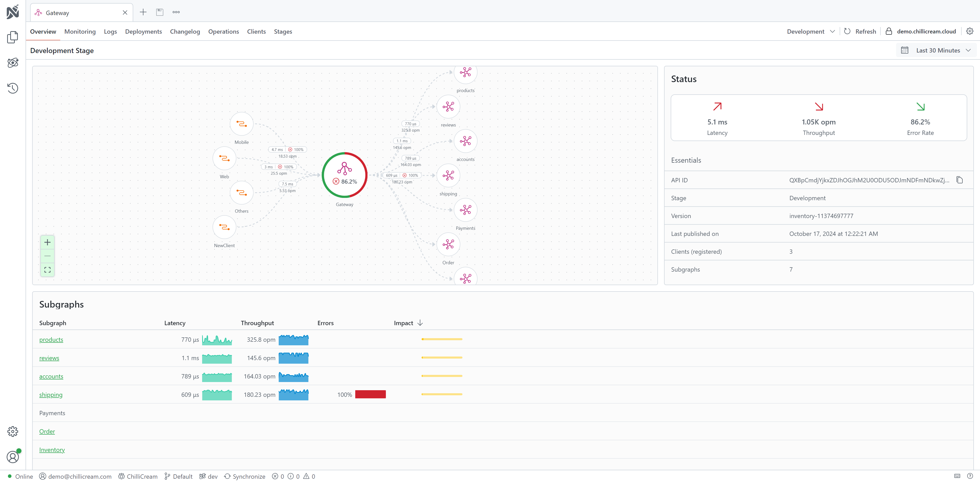Click the Refresh button
Image resolution: width=980 pixels, height=482 pixels.
coord(860,32)
